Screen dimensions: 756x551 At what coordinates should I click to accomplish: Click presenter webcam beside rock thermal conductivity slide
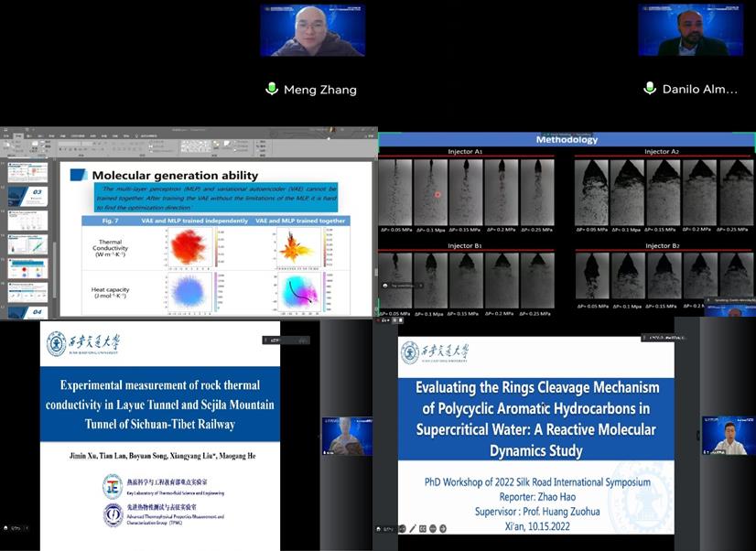(346, 437)
